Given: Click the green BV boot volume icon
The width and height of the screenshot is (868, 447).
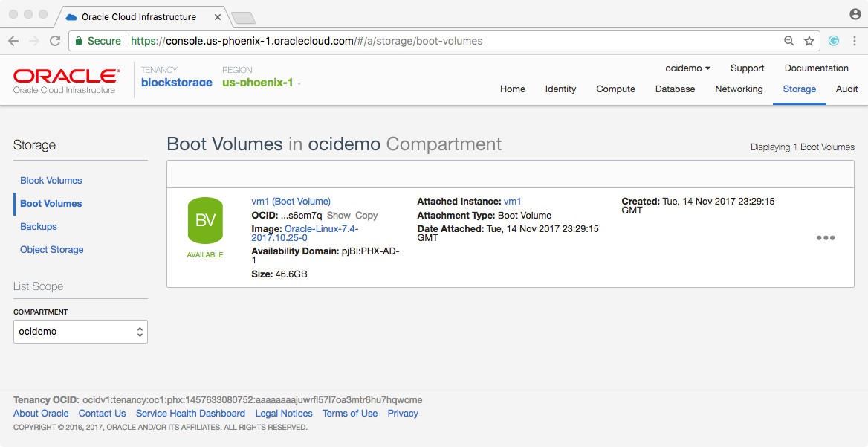Looking at the screenshot, I should (205, 220).
